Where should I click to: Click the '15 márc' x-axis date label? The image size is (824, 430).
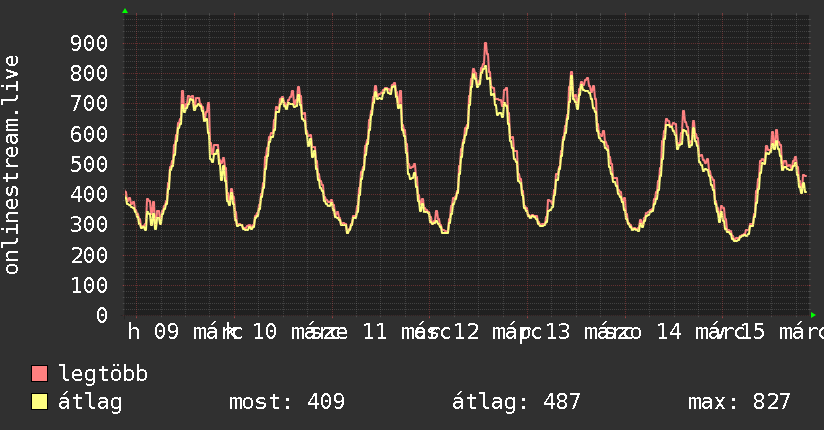[782, 332]
